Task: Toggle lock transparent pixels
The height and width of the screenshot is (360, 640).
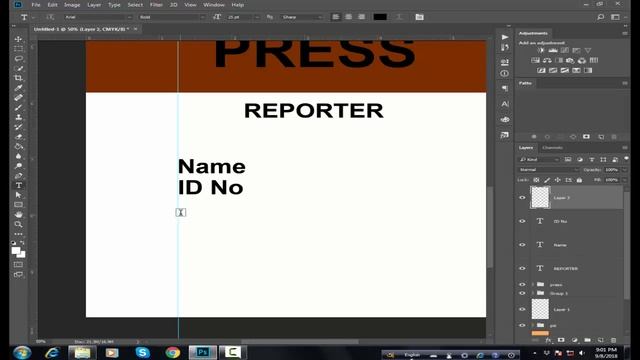Action: coord(536,180)
